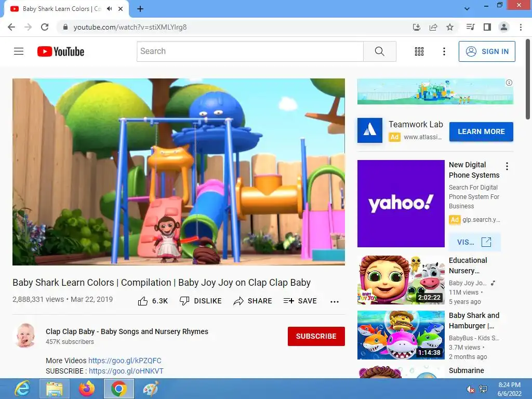
Task: Open more actions ellipsis under video
Action: pos(334,302)
